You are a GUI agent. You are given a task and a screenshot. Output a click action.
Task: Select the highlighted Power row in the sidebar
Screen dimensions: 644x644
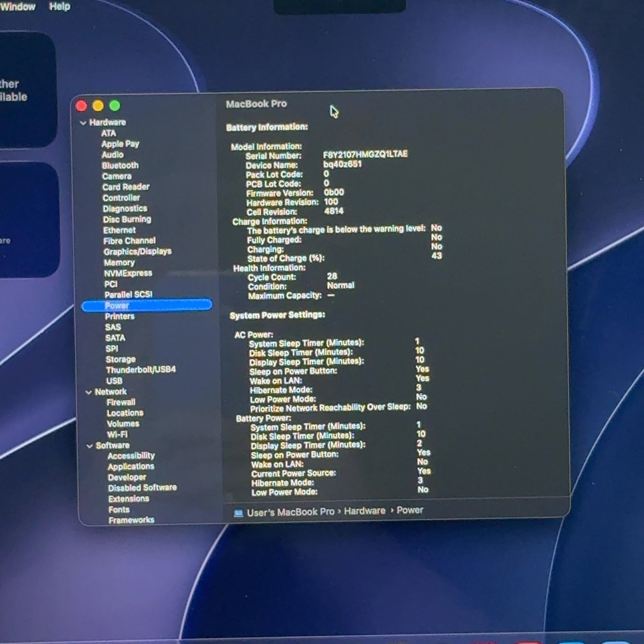coord(147,305)
